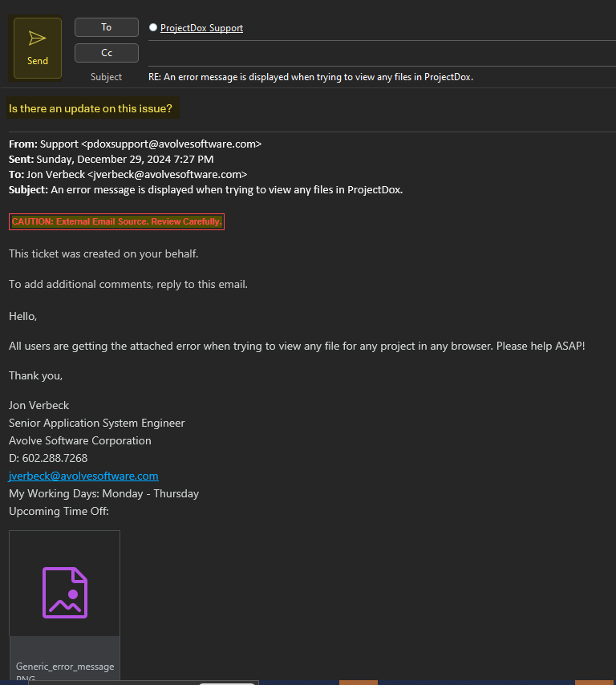Click the phone number 'D: 602.288.7268'
This screenshot has height=685, width=616.
point(48,458)
